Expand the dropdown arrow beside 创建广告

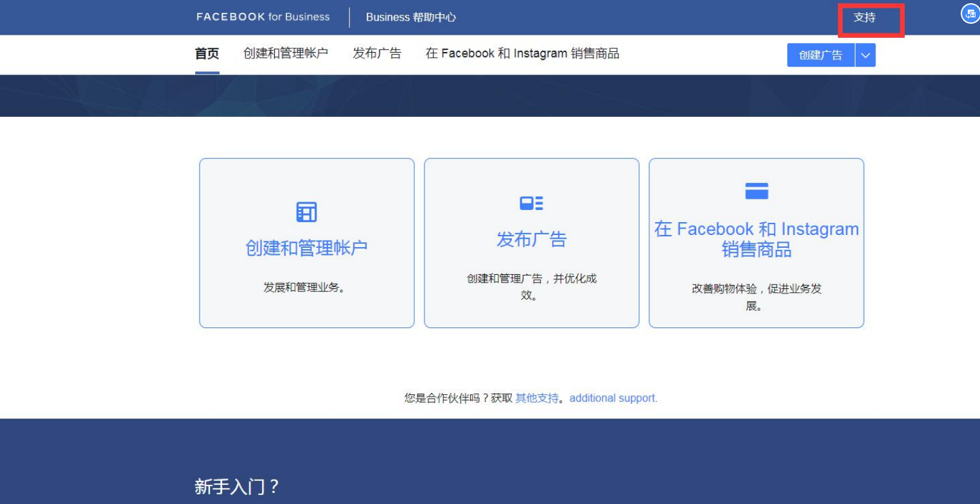click(x=865, y=55)
